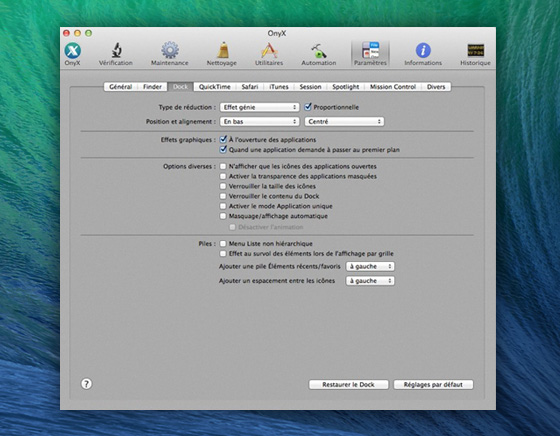Image resolution: width=560 pixels, height=436 pixels.
Task: Open the Informations icon
Action: (x=423, y=54)
